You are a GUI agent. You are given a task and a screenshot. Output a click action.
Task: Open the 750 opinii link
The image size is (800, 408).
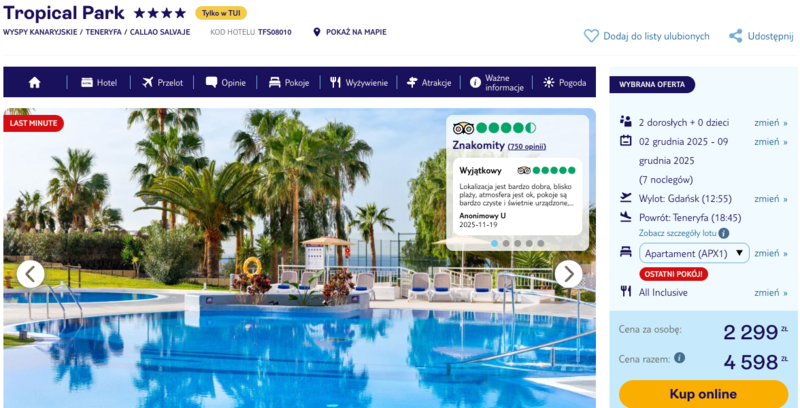[x=527, y=146]
